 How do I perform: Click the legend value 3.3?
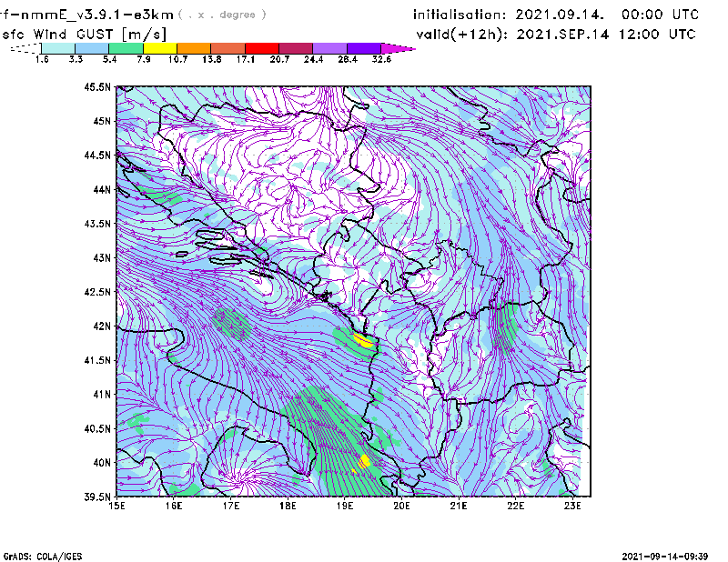(x=76, y=59)
